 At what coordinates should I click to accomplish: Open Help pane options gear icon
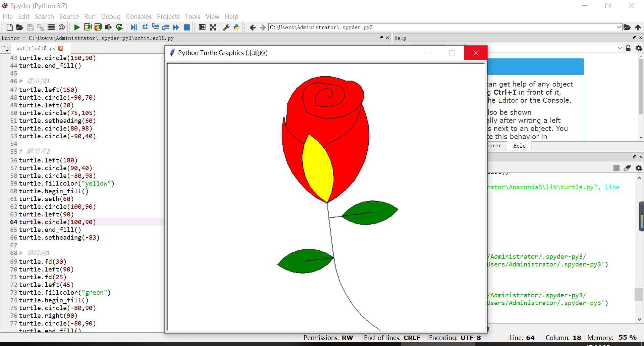pyautogui.click(x=639, y=48)
